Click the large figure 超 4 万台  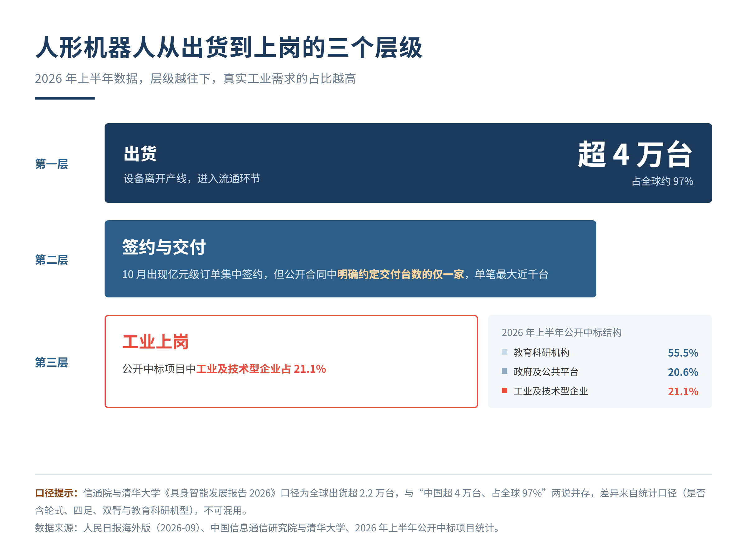coord(635,155)
